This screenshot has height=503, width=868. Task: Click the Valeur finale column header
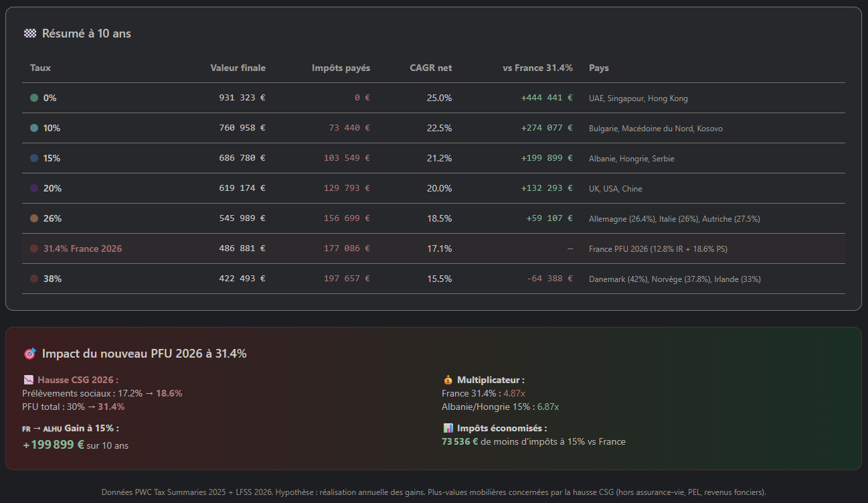coord(238,68)
